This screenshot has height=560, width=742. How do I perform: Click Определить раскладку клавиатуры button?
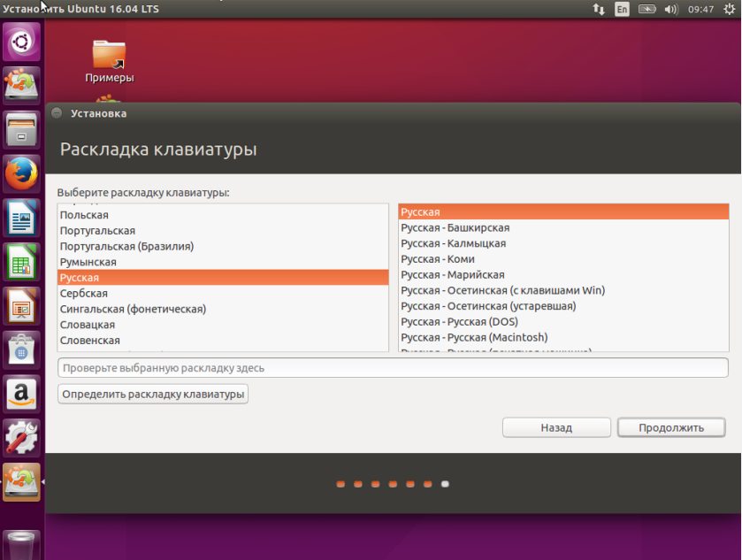153,394
